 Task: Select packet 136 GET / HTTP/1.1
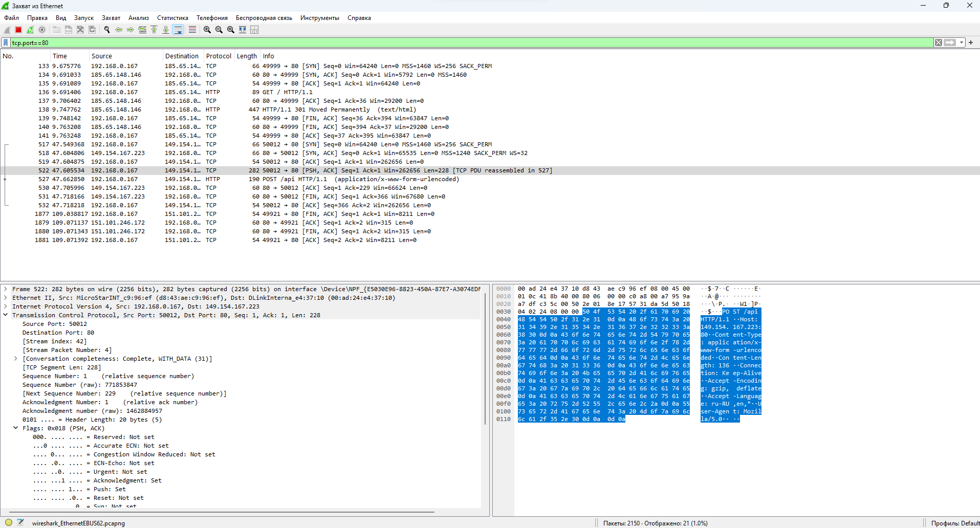490,92
